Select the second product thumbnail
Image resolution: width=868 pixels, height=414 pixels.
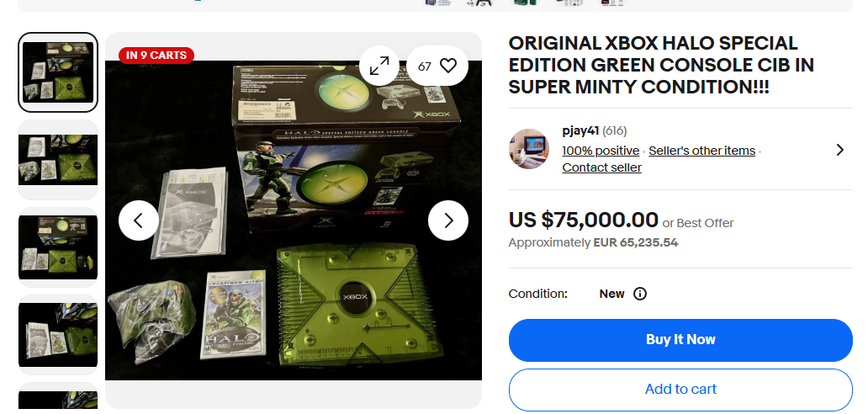(58, 160)
